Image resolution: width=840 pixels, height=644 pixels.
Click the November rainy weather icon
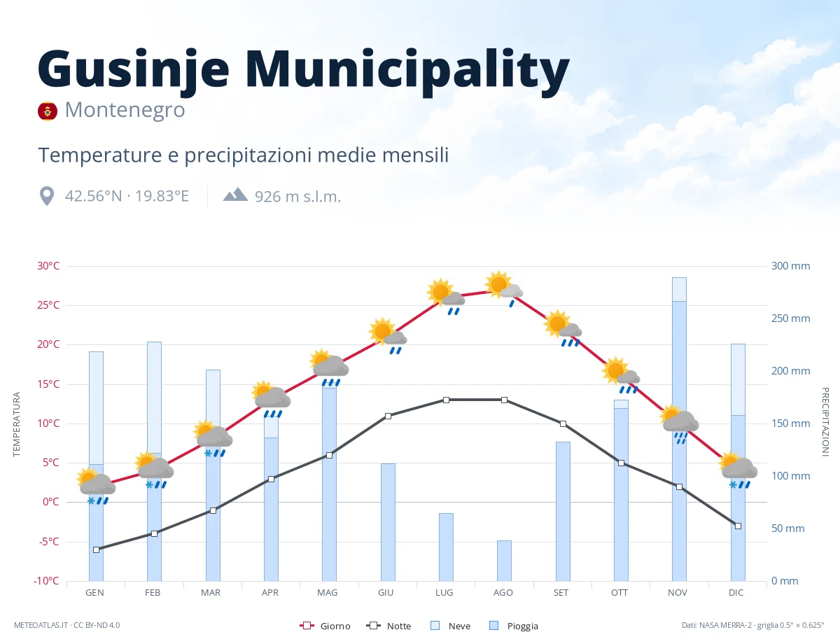(x=679, y=423)
